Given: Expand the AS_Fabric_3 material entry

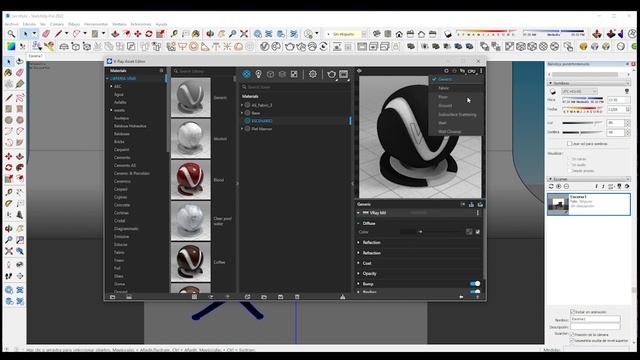Looking at the screenshot, I should pos(242,105).
